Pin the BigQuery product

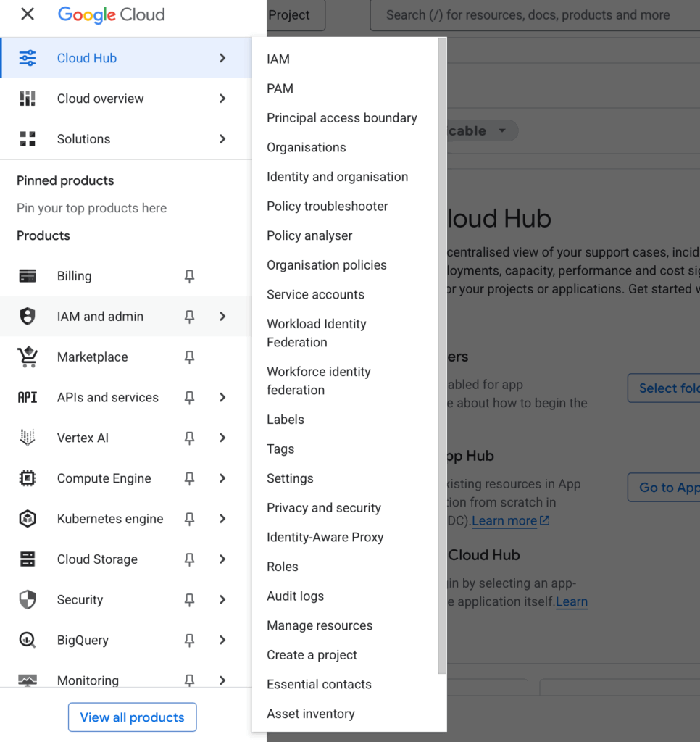189,640
